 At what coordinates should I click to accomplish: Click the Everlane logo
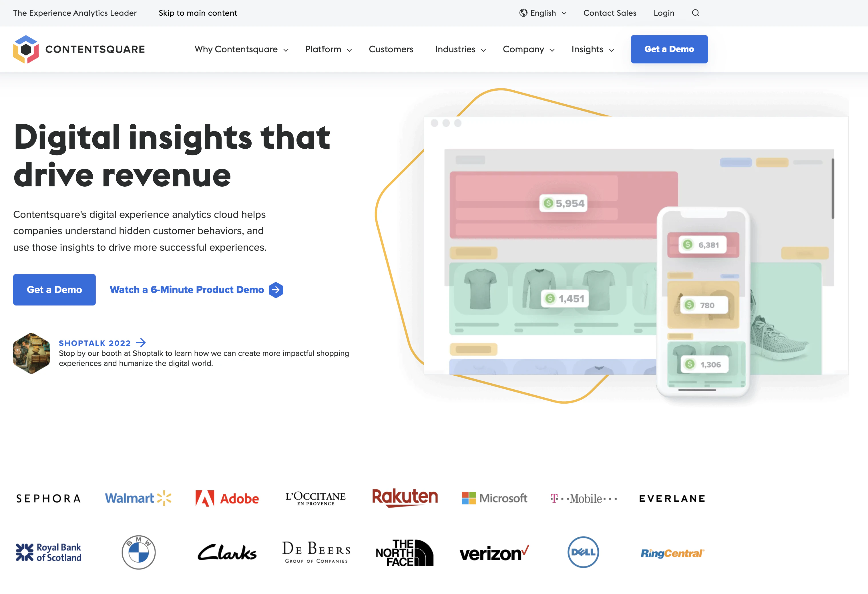click(672, 499)
